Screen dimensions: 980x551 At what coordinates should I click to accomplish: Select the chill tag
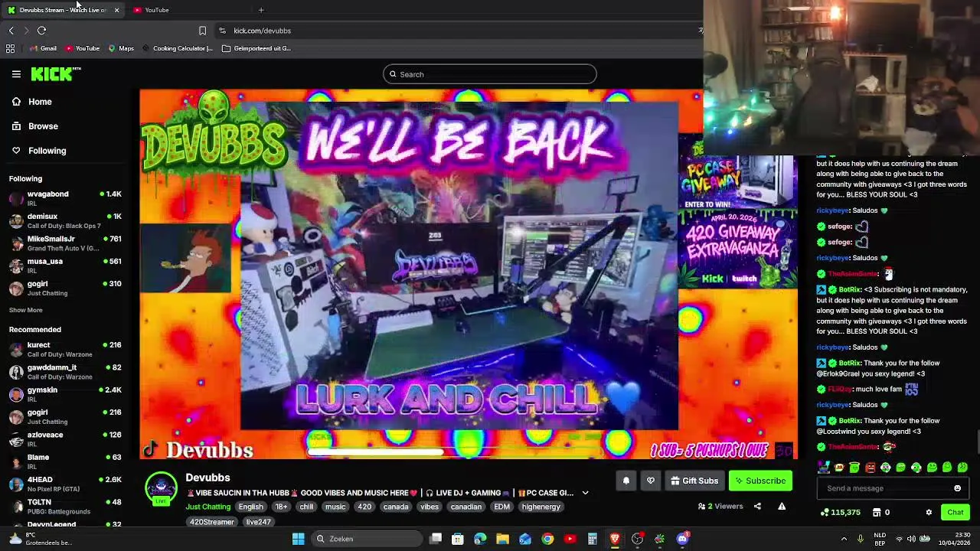tap(306, 507)
